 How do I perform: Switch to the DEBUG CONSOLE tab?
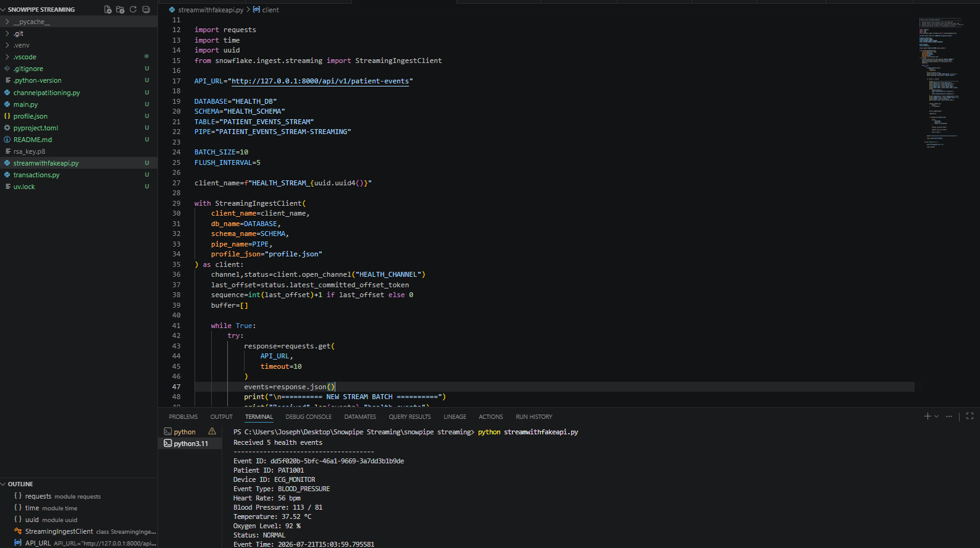click(x=309, y=417)
